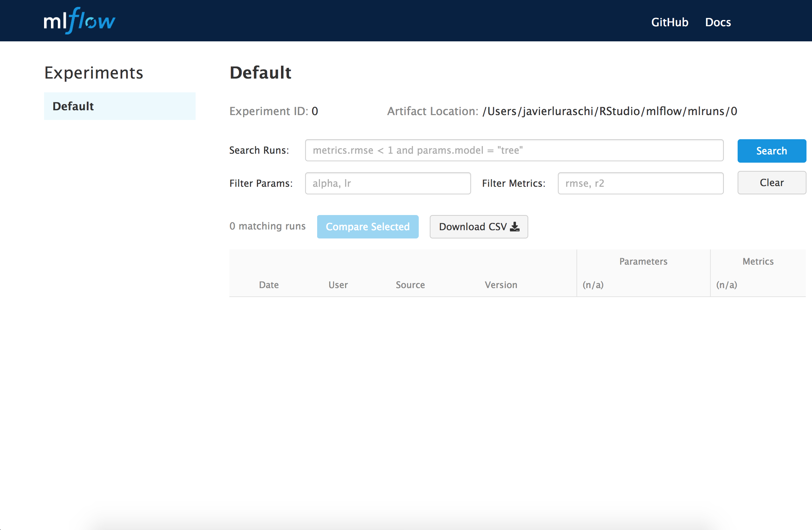Image resolution: width=812 pixels, height=530 pixels.
Task: Click the artifact location path text
Action: coord(610,111)
